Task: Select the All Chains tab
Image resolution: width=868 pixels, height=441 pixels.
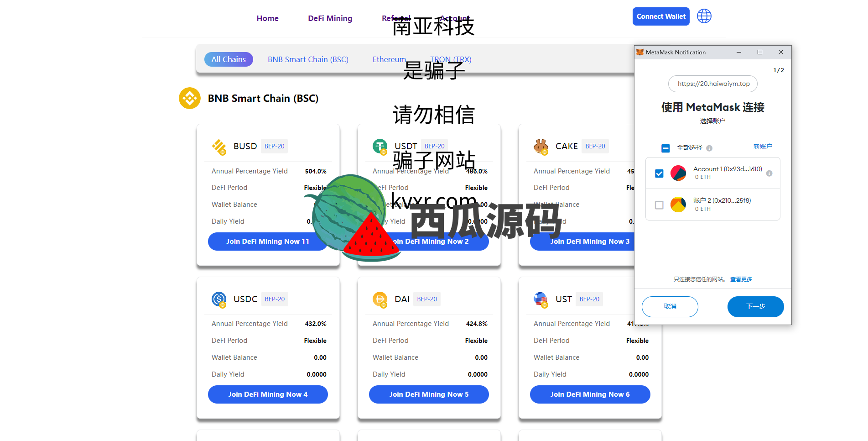Action: [229, 59]
